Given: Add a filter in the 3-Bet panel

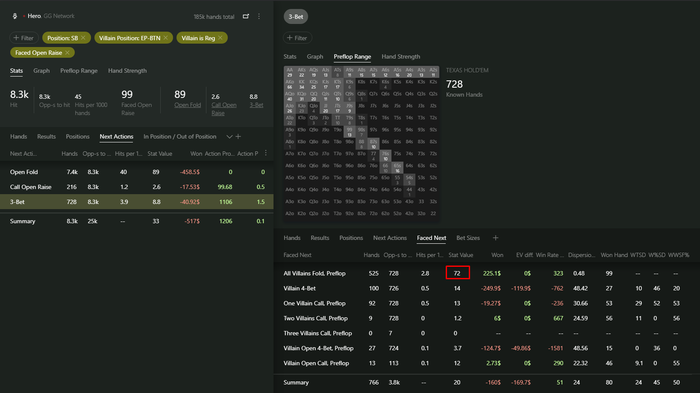Looking at the screenshot, I should (x=297, y=38).
